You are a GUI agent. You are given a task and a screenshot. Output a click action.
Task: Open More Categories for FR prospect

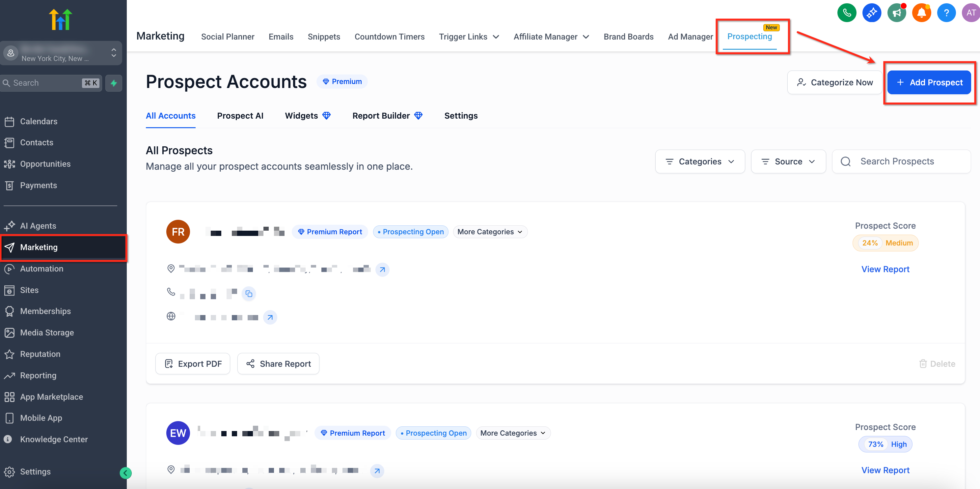point(490,232)
